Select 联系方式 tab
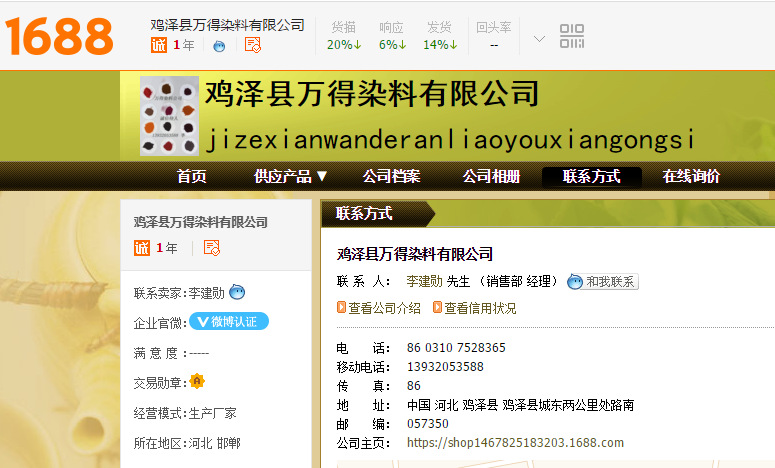This screenshot has width=775, height=468. click(592, 177)
